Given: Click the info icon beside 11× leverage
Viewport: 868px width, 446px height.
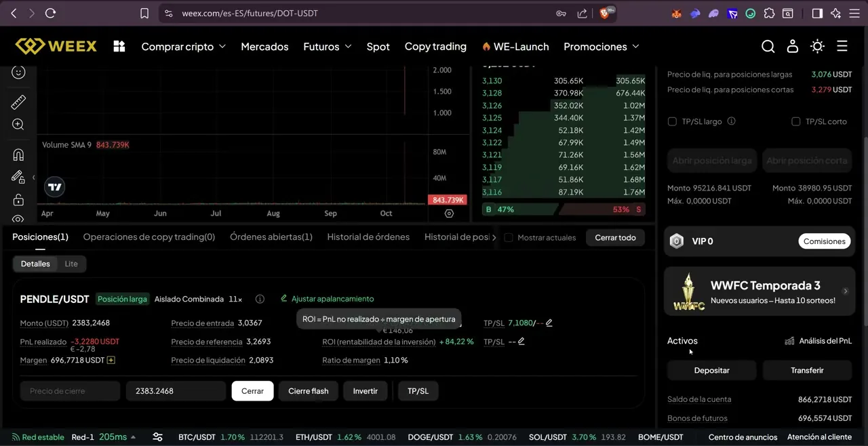Looking at the screenshot, I should tap(260, 299).
